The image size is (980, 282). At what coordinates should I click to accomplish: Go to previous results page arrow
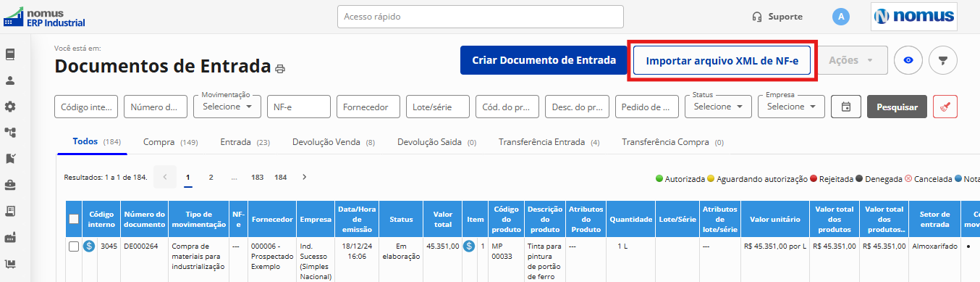point(164,177)
